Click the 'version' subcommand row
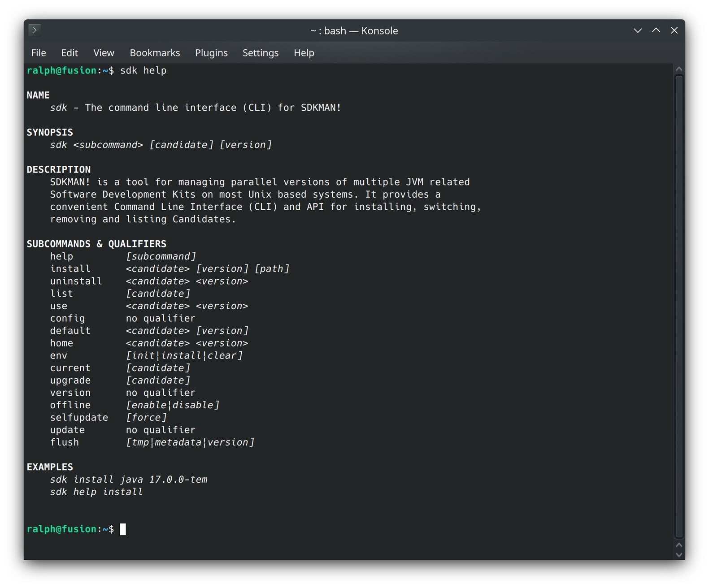The width and height of the screenshot is (709, 588). tap(122, 393)
